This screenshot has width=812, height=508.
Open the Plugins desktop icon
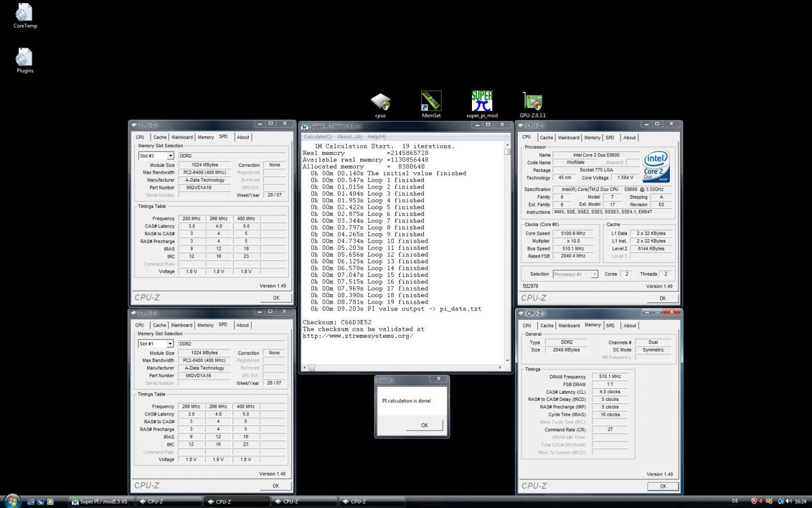click(25, 60)
